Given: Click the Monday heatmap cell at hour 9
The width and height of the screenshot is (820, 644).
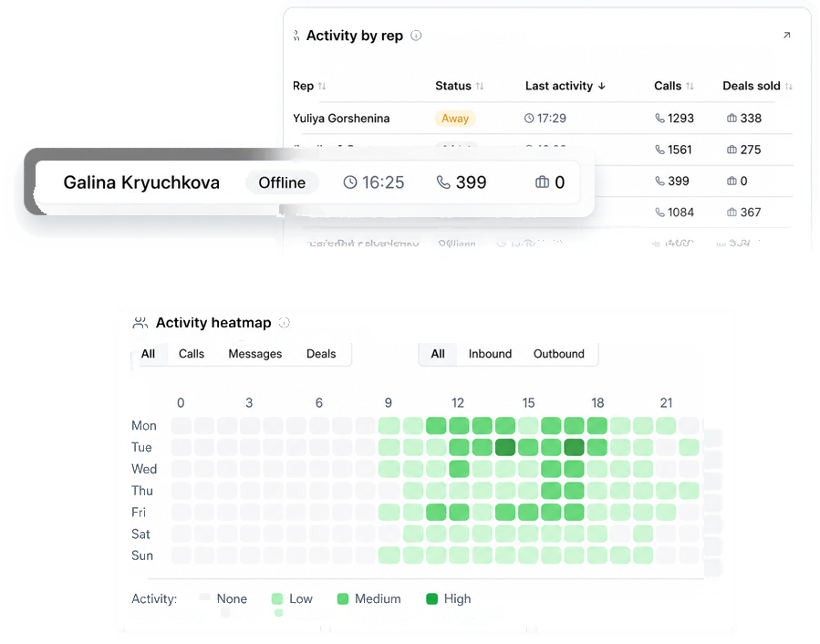Looking at the screenshot, I should (x=389, y=426).
